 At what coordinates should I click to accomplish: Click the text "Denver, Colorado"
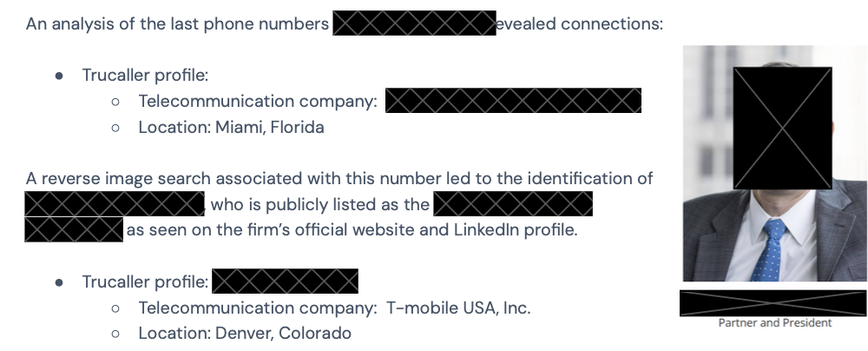(283, 334)
